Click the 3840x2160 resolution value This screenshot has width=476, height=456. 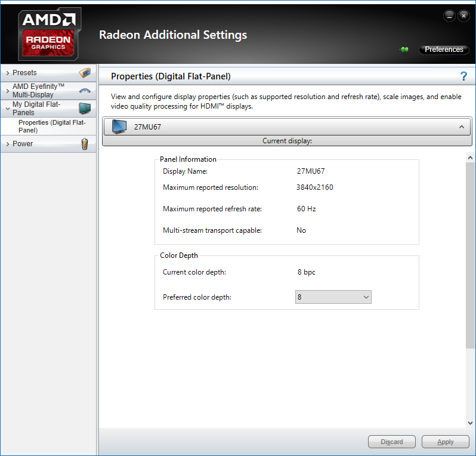tap(315, 187)
